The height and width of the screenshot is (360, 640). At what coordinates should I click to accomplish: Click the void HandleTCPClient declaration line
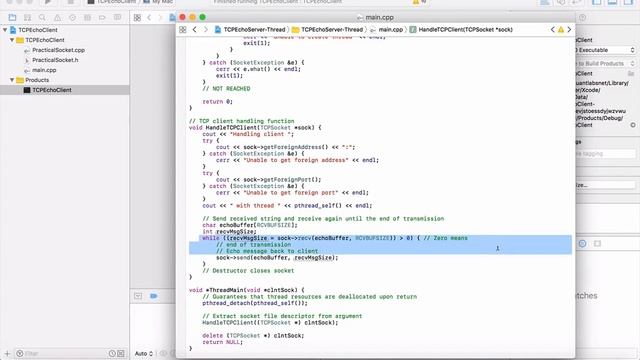point(255,127)
